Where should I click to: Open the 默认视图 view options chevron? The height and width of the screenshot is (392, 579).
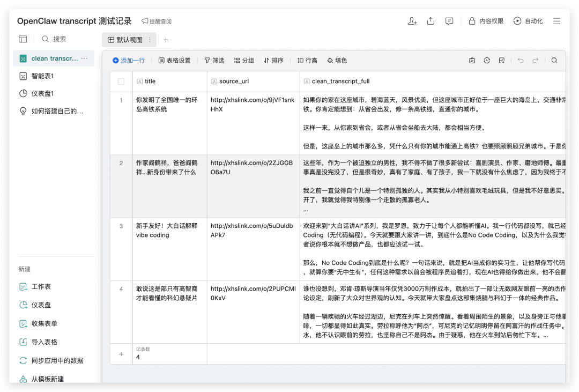(x=149, y=40)
